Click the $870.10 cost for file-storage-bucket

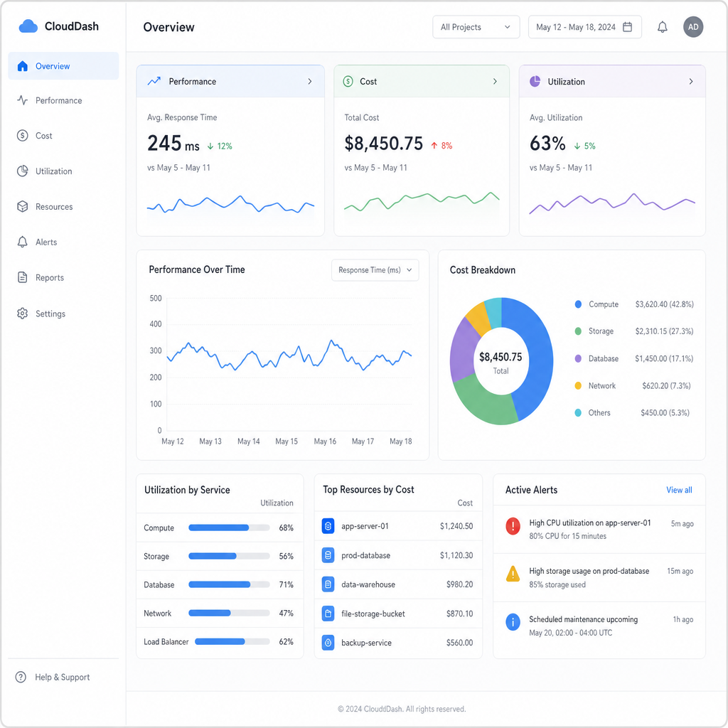460,614
